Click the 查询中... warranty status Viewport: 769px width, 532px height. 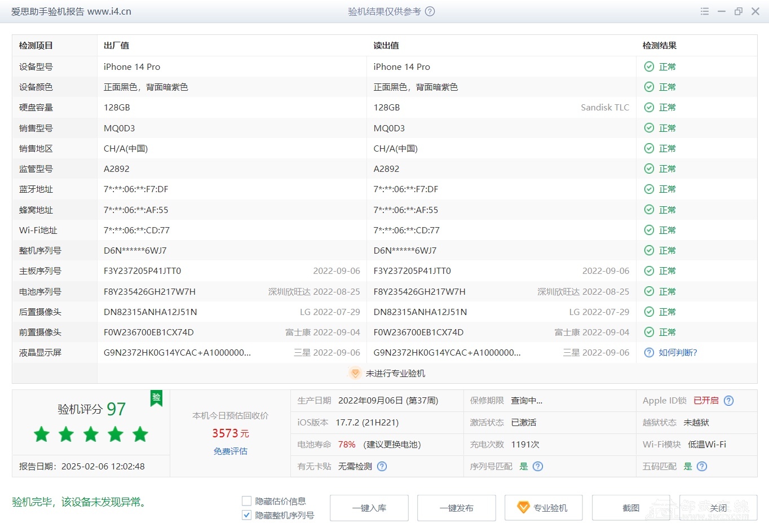click(527, 401)
